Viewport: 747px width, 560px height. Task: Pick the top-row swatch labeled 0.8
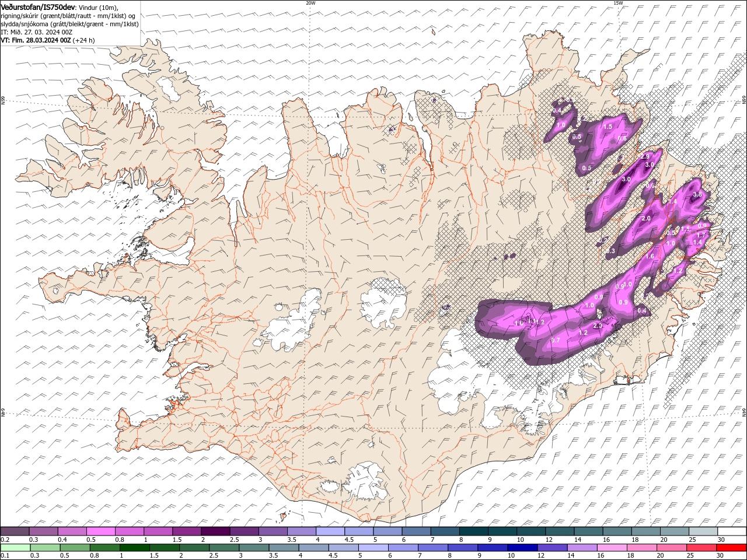(130, 531)
